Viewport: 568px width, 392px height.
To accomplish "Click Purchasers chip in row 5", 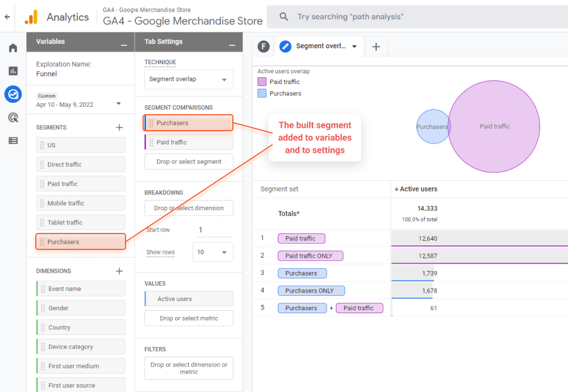I will pos(302,308).
